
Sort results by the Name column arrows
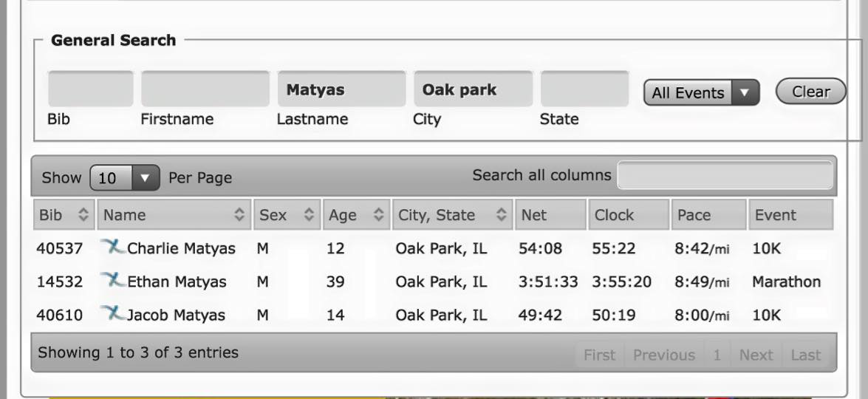pyautogui.click(x=239, y=215)
